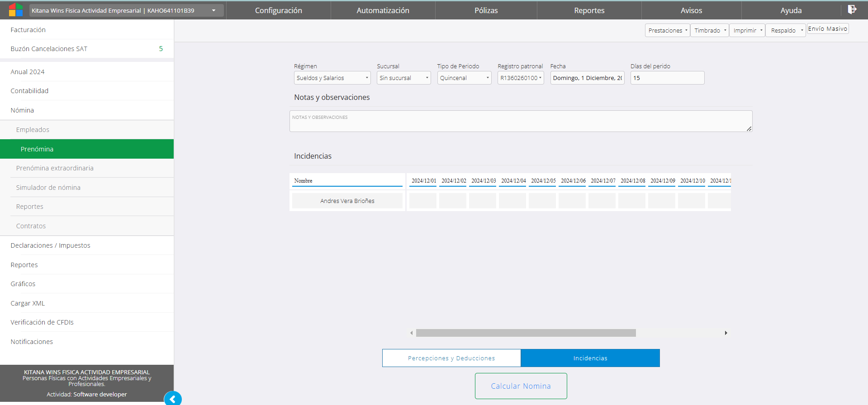Click the Notas y observaciones text area

click(x=521, y=121)
